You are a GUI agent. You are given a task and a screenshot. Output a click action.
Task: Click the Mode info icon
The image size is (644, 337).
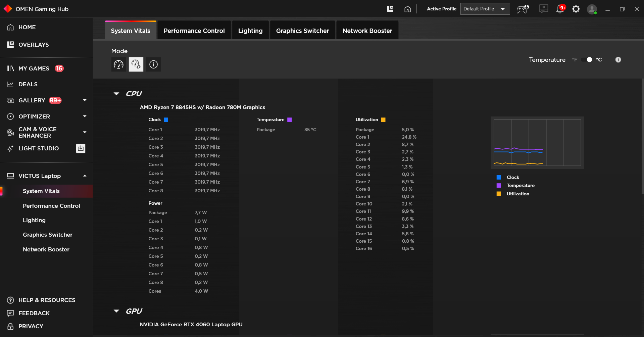tap(153, 64)
